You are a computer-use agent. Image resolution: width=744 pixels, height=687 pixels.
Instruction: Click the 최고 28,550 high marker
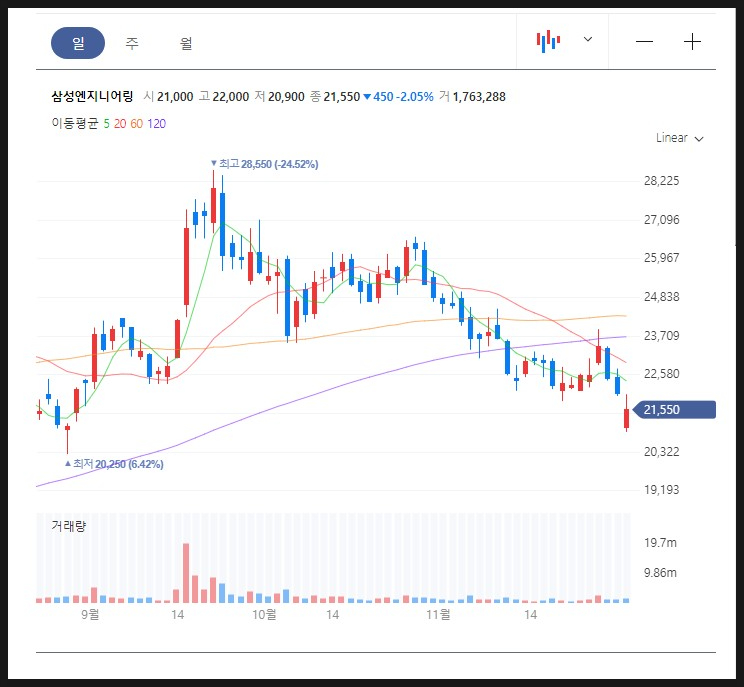[x=264, y=164]
